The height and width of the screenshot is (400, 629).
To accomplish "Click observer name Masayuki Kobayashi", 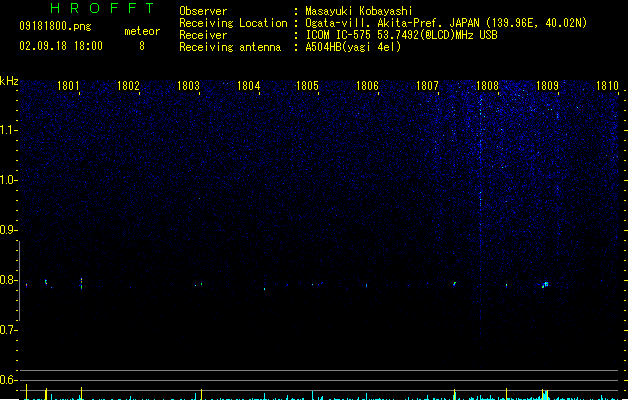I will (x=359, y=11).
